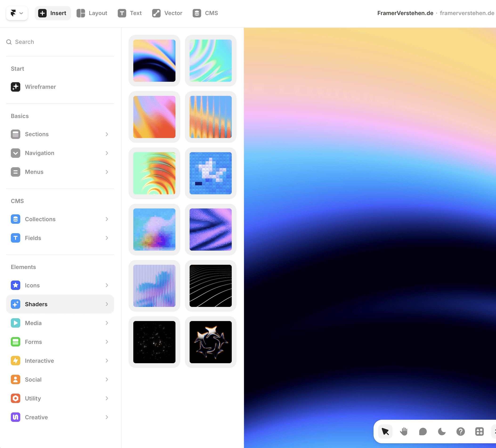Click the Search field in the sidebar
Viewport: 496px width, 448px height.
pyautogui.click(x=24, y=42)
